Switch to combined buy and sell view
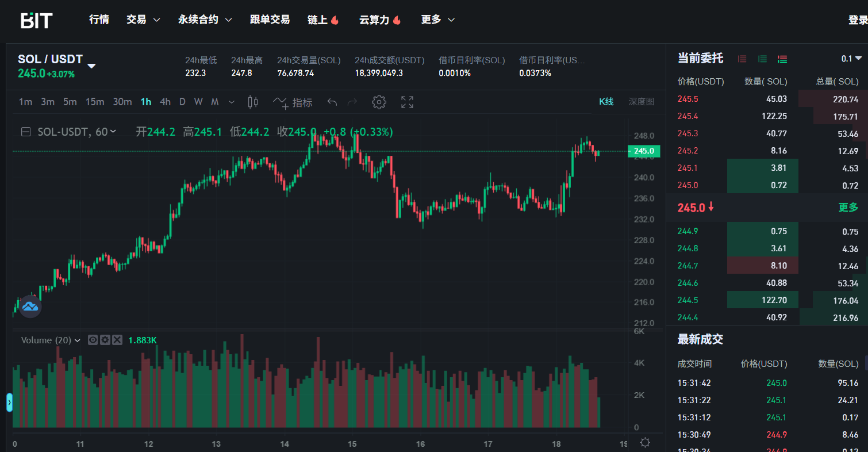 [x=782, y=59]
